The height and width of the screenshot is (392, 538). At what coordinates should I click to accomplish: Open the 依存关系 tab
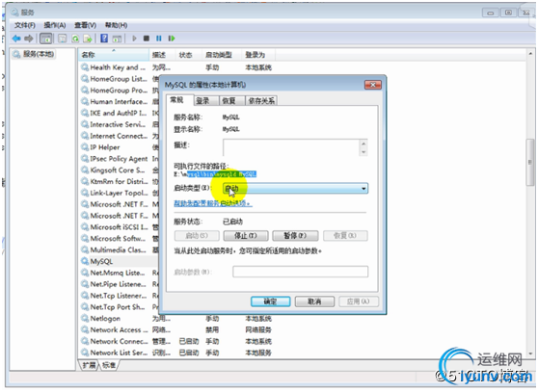[x=261, y=101]
